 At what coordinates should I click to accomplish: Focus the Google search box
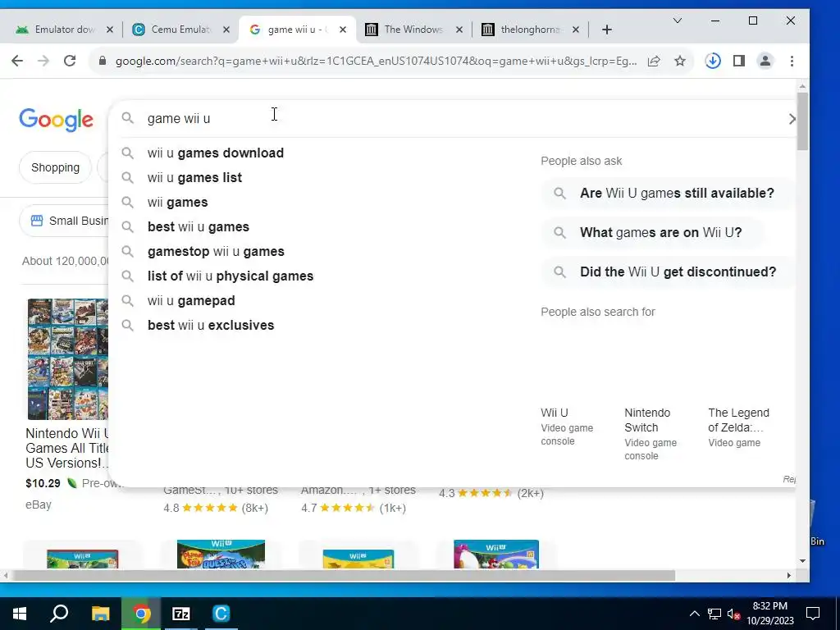coord(450,118)
